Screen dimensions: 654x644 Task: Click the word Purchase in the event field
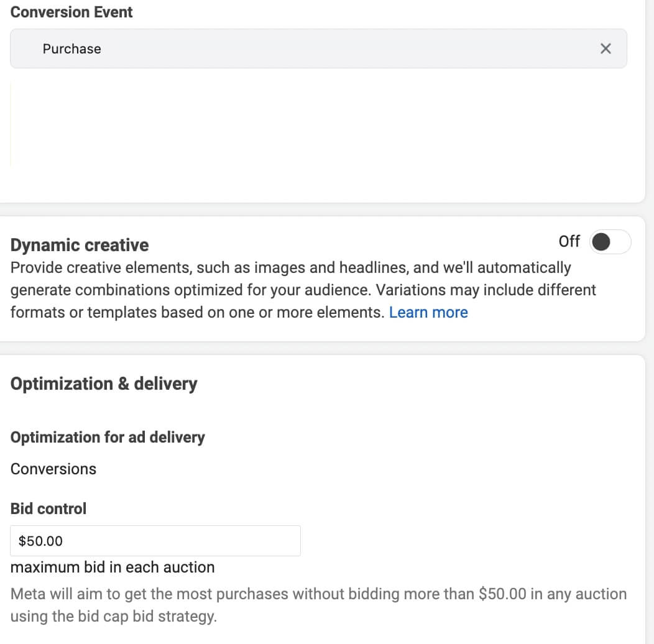click(71, 49)
